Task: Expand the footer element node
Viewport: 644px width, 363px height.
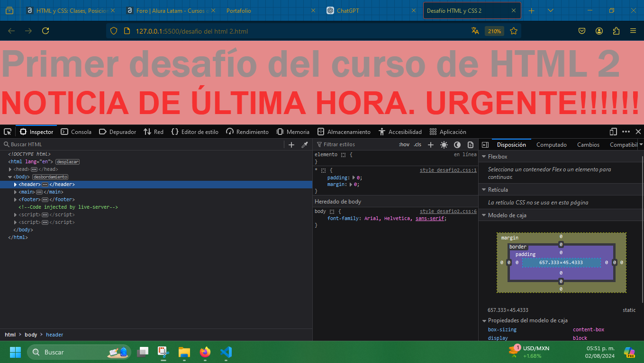Action: point(16,200)
